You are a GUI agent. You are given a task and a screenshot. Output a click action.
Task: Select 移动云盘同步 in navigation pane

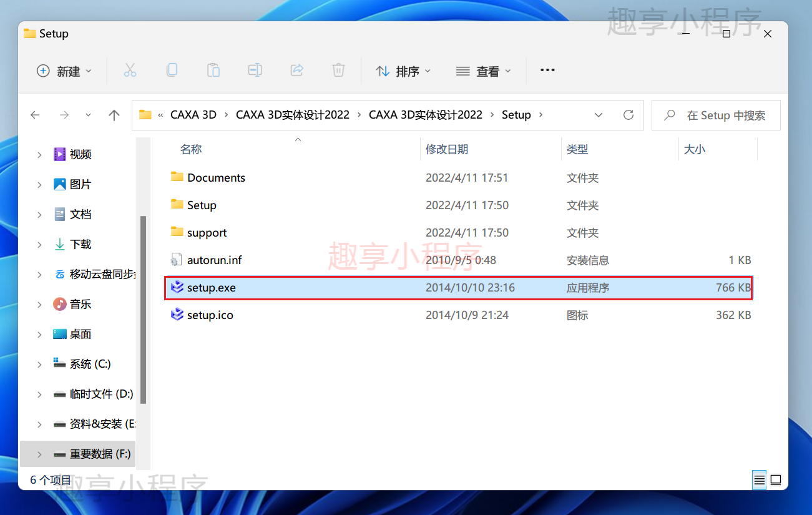point(103,274)
